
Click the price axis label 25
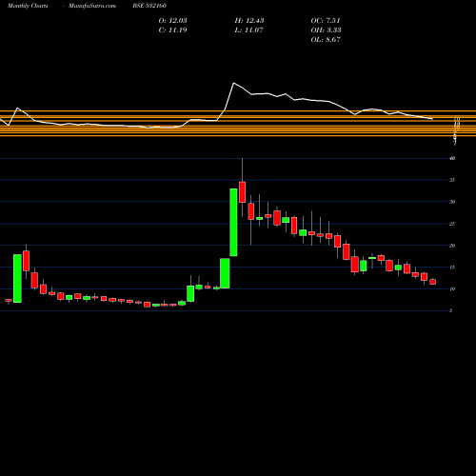(452, 224)
